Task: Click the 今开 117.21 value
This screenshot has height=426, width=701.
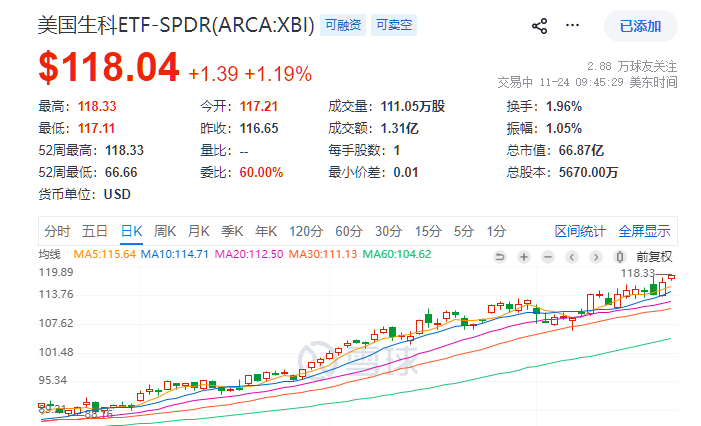Action: (259, 106)
